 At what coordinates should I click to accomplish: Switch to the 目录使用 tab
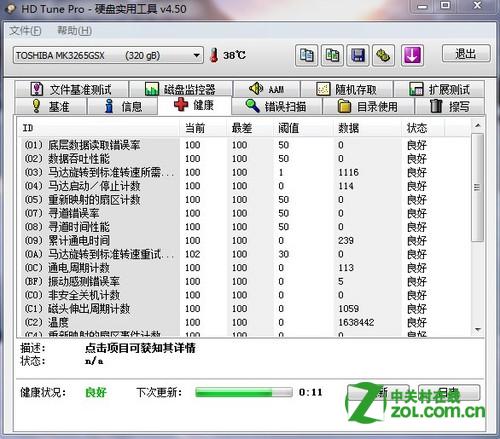(x=368, y=107)
